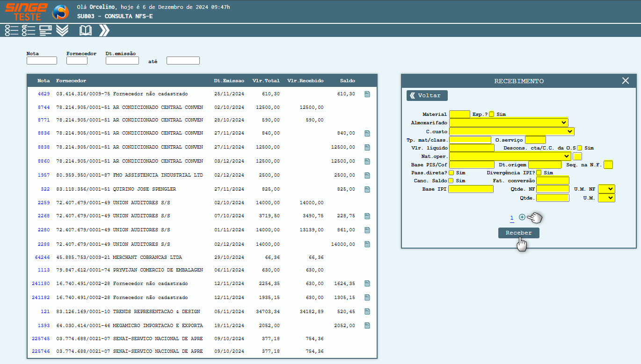Click page 1 link in Recebimento
Image resolution: width=641 pixels, height=364 pixels.
[512, 218]
